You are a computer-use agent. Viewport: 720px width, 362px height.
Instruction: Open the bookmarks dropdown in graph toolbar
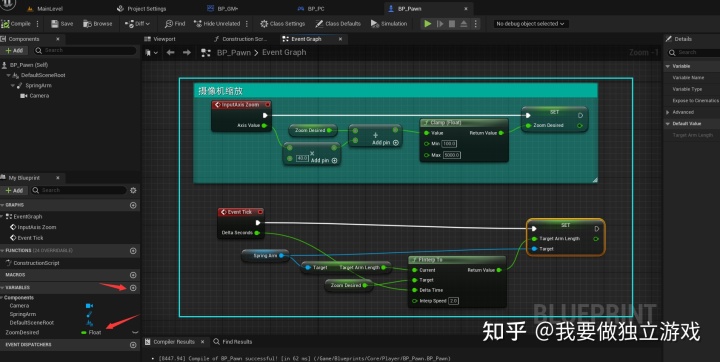[x=152, y=53]
